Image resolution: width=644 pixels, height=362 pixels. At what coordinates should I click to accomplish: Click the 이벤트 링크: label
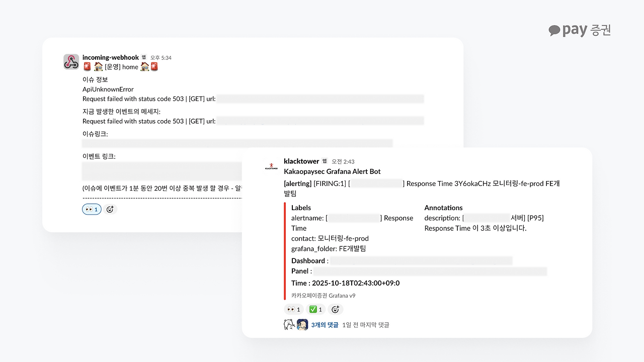[99, 156]
